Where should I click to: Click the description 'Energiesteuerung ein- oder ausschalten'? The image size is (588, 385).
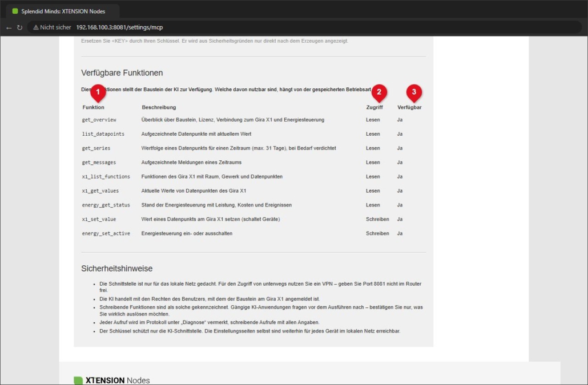pyautogui.click(x=187, y=234)
